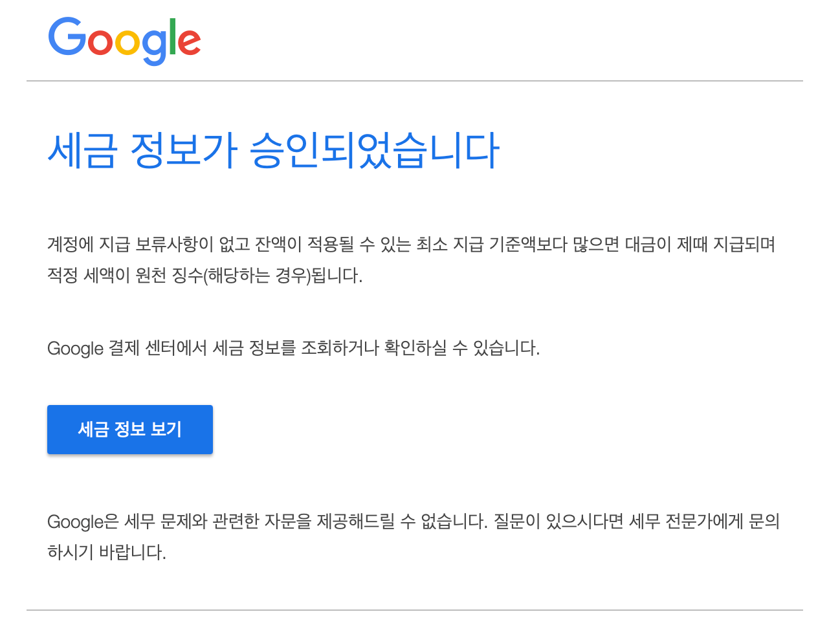840x625 pixels.
Task: Select the heading 세금 정보가 승인되었습니다
Action: 274,149
